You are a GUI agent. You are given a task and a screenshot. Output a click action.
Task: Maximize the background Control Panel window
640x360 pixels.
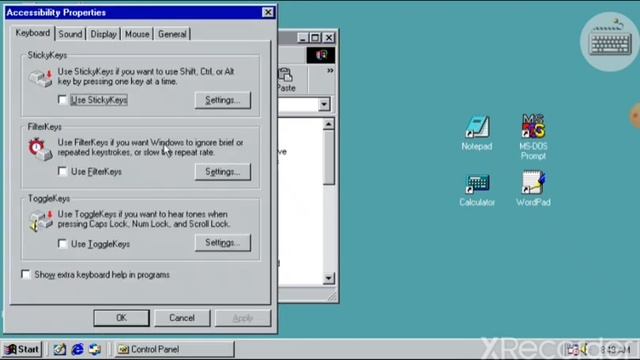[x=315, y=38]
